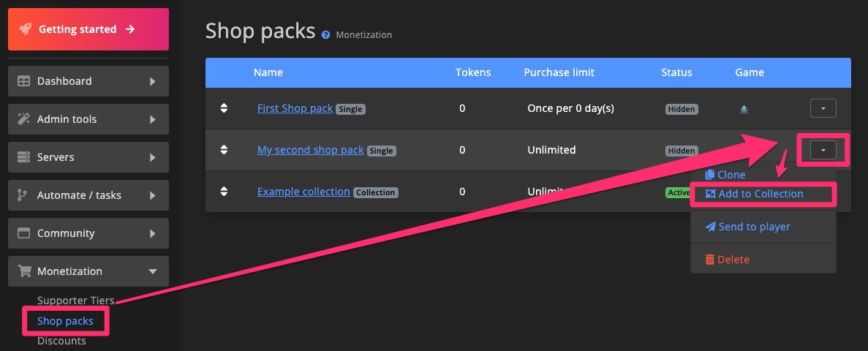Click the blue help question mark icon
Image resolution: width=868 pixels, height=351 pixels.
pyautogui.click(x=325, y=35)
